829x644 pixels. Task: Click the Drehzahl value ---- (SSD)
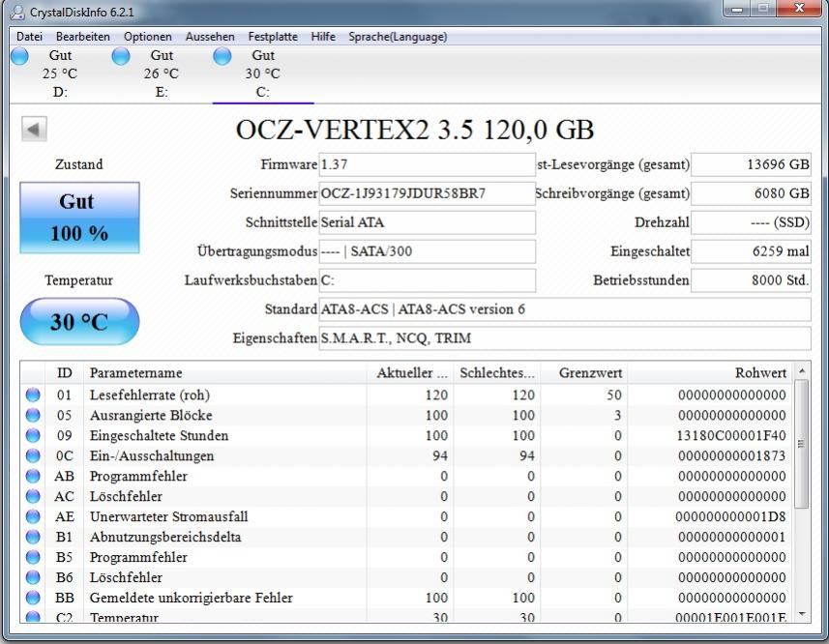click(x=752, y=222)
